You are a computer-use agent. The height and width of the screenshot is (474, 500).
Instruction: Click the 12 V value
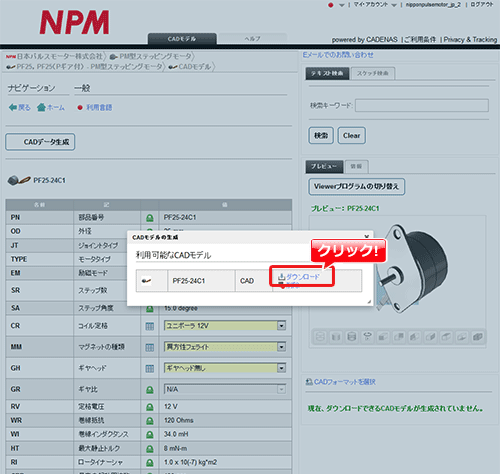pyautogui.click(x=171, y=407)
